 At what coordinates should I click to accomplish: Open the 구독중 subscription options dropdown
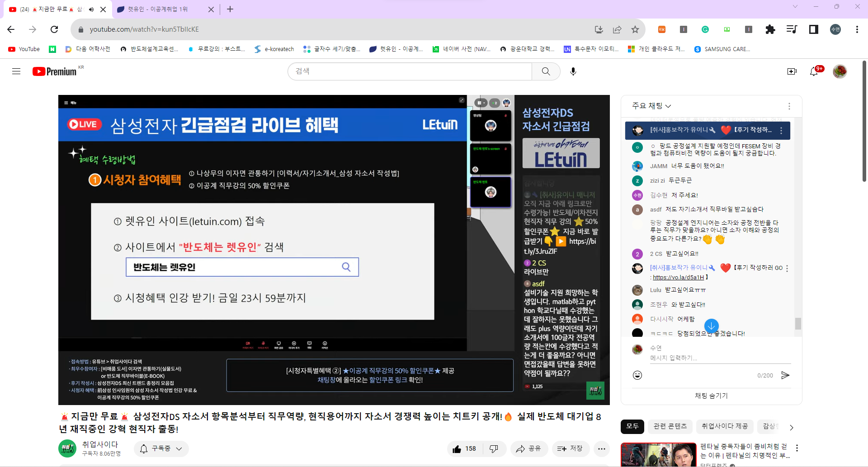[161, 448]
